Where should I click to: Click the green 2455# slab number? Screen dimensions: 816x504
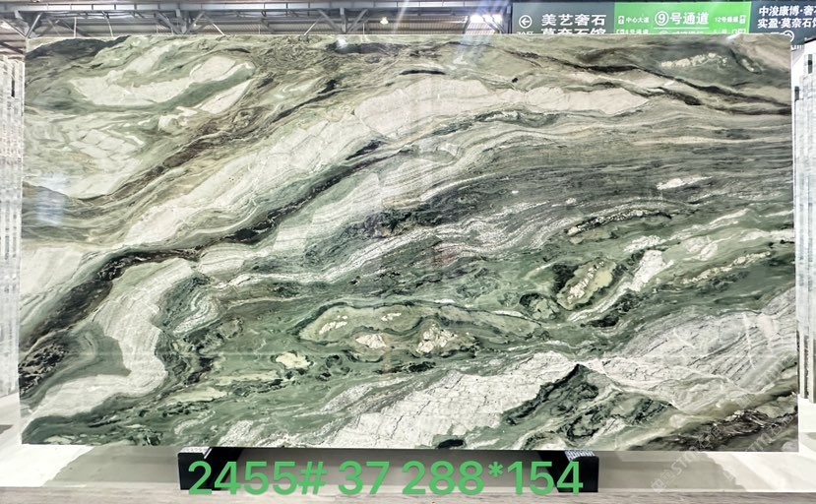point(256,477)
